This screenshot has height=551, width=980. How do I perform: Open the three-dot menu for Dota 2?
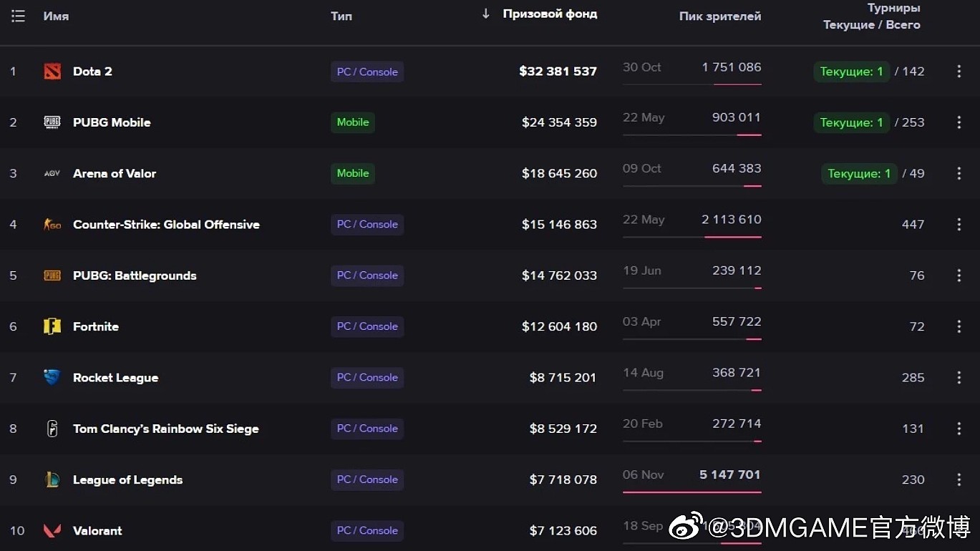(959, 72)
